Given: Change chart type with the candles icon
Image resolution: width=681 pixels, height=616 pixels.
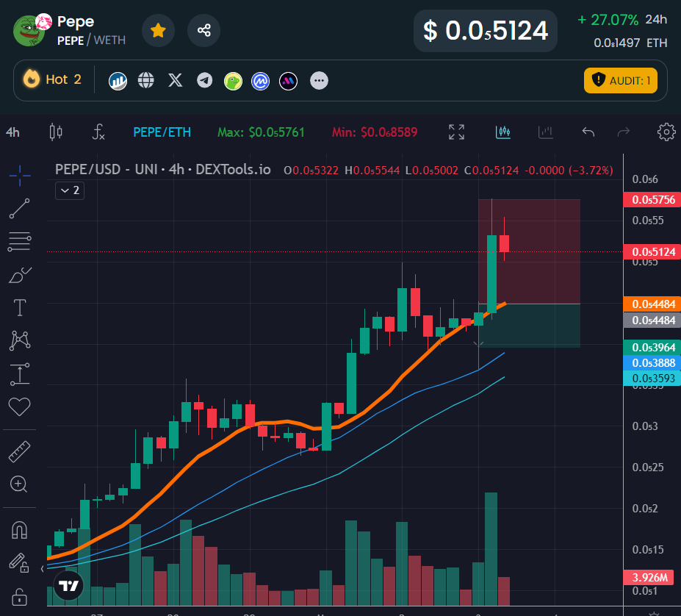Looking at the screenshot, I should (56, 132).
